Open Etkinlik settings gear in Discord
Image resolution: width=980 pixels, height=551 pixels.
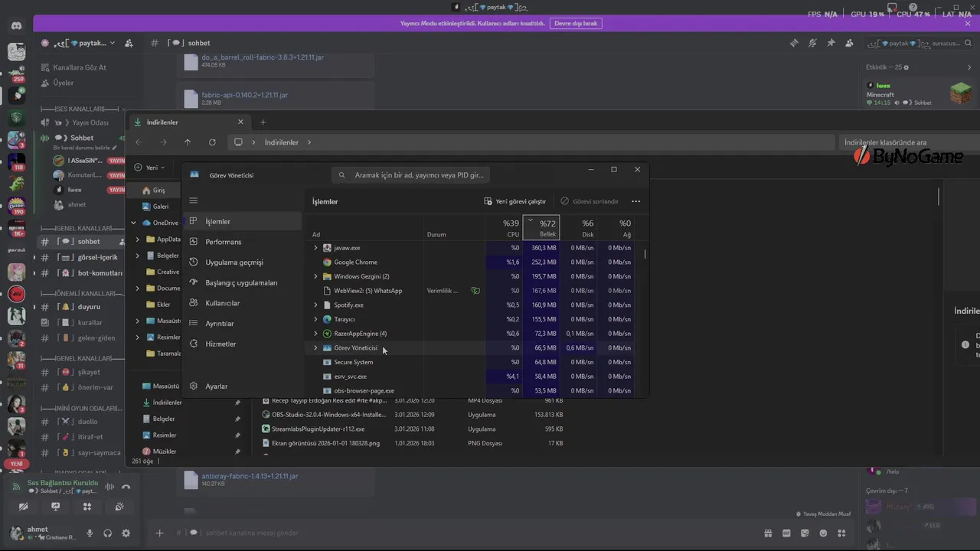coord(906,67)
